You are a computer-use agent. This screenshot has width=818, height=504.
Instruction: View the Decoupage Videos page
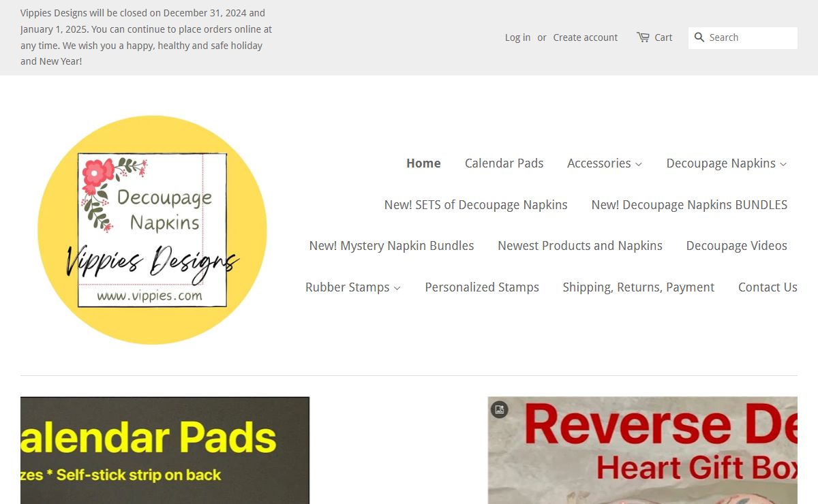pos(737,246)
